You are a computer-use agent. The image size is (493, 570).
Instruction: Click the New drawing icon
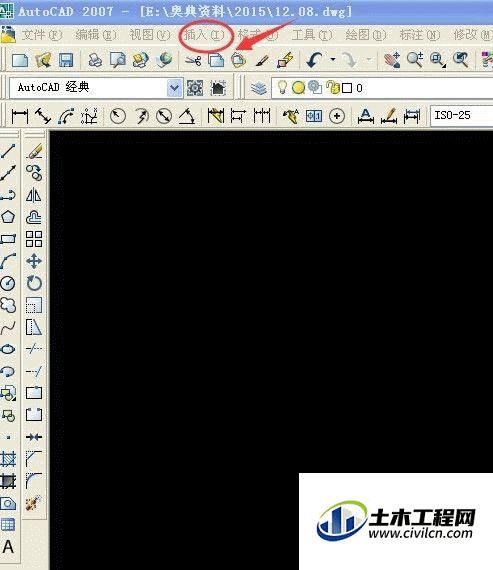(x=20, y=60)
